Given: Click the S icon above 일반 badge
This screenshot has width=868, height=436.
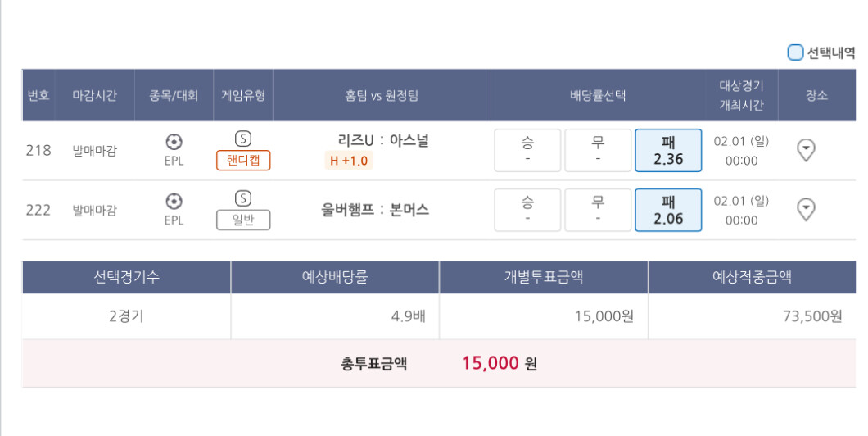Looking at the screenshot, I should [242, 198].
